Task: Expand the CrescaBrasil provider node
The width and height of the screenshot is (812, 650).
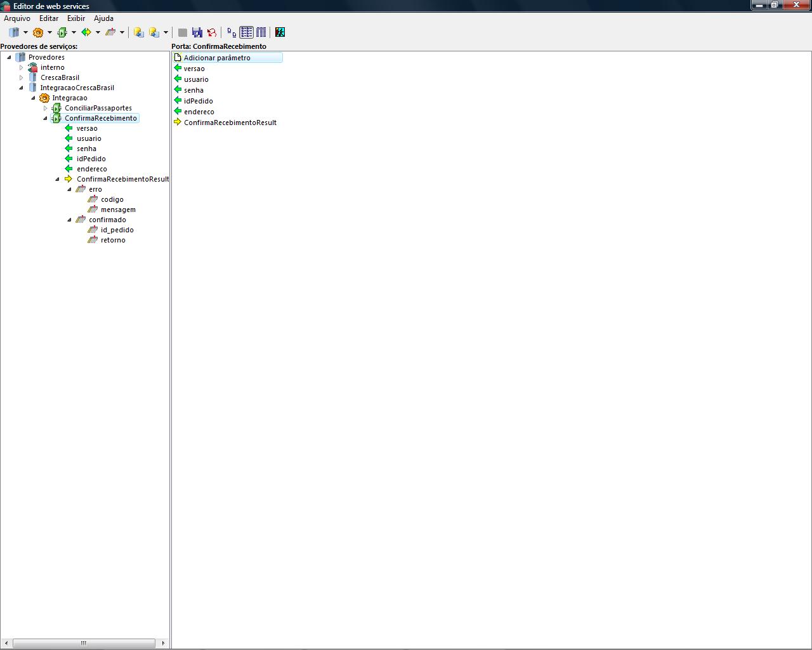Action: pyautogui.click(x=21, y=77)
